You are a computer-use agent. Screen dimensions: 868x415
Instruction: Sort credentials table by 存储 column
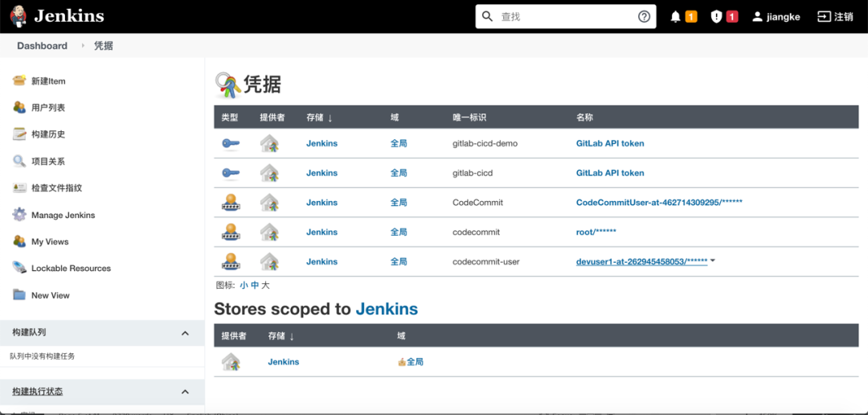point(319,117)
